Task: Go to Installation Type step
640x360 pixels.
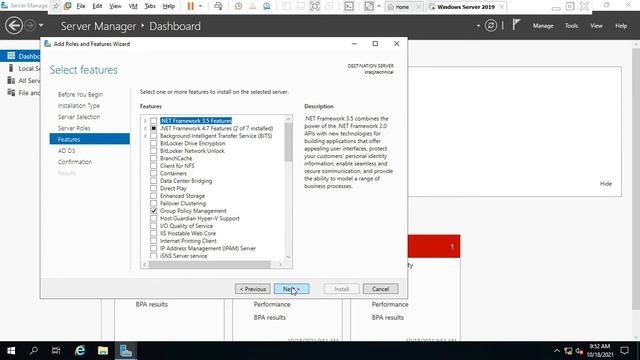Action: [79, 105]
